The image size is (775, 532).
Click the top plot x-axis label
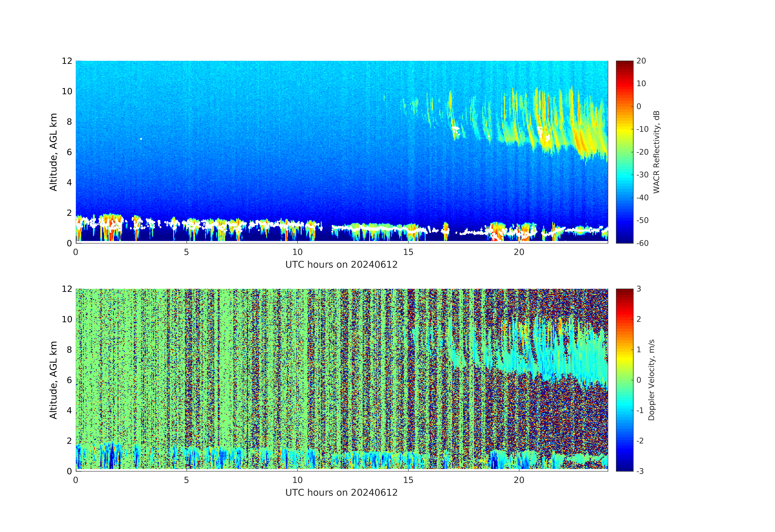341,264
